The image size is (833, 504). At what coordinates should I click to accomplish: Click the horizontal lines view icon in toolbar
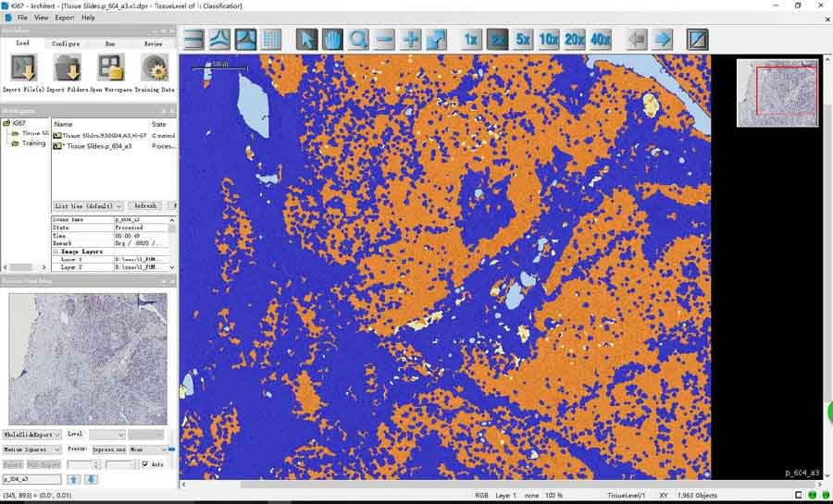tap(193, 40)
